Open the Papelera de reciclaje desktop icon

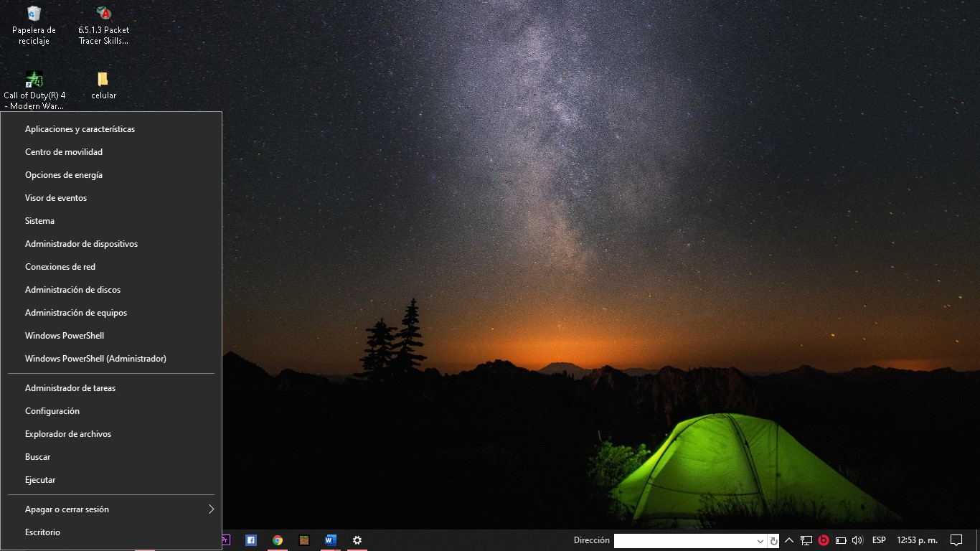pyautogui.click(x=34, y=14)
